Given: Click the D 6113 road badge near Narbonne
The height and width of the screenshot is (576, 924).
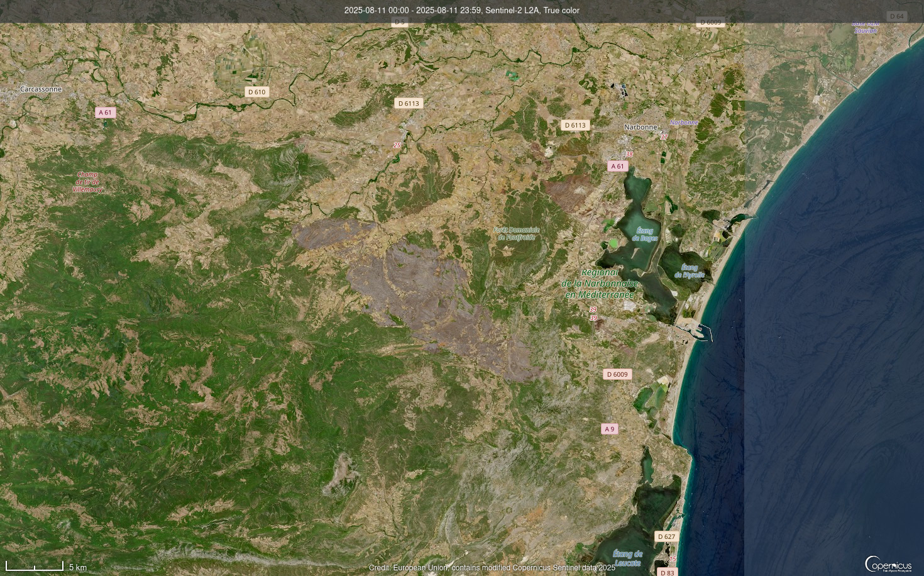Looking at the screenshot, I should pyautogui.click(x=575, y=125).
